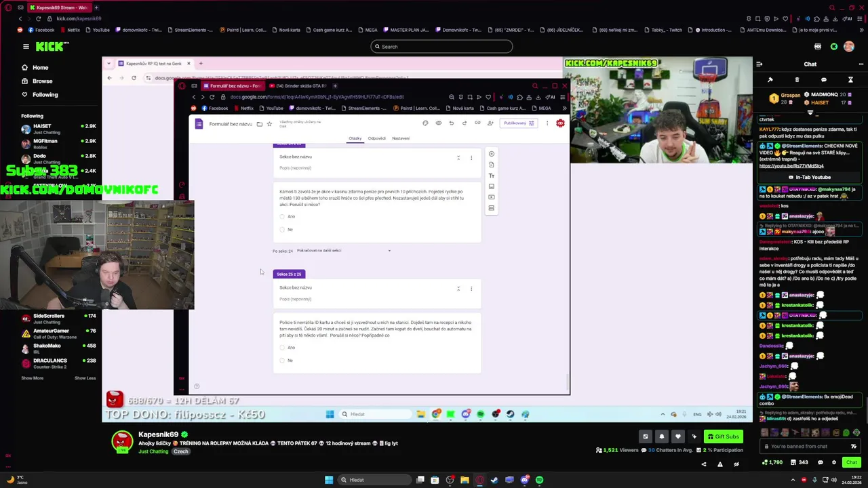Click Show Less under recommended channels
The height and width of the screenshot is (488, 868).
click(x=85, y=378)
